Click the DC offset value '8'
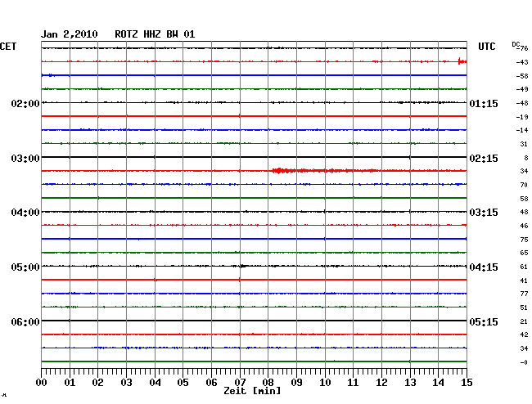532x404 pixels. [x=526, y=158]
